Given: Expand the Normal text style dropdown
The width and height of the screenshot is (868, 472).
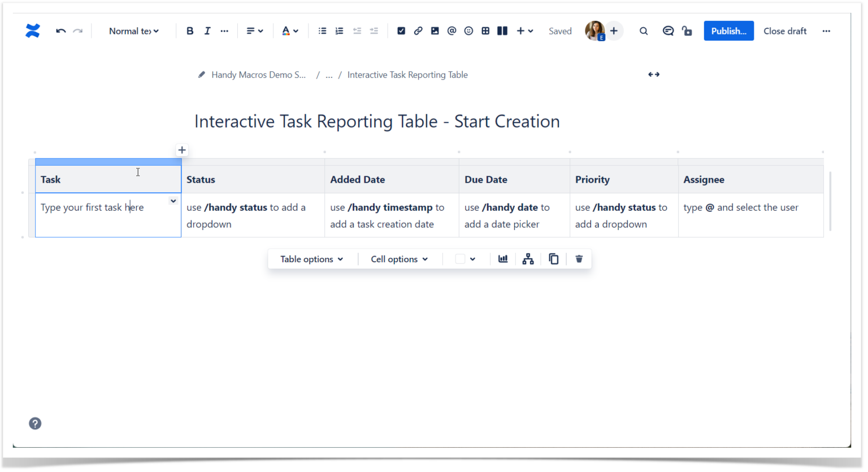Looking at the screenshot, I should coord(133,31).
